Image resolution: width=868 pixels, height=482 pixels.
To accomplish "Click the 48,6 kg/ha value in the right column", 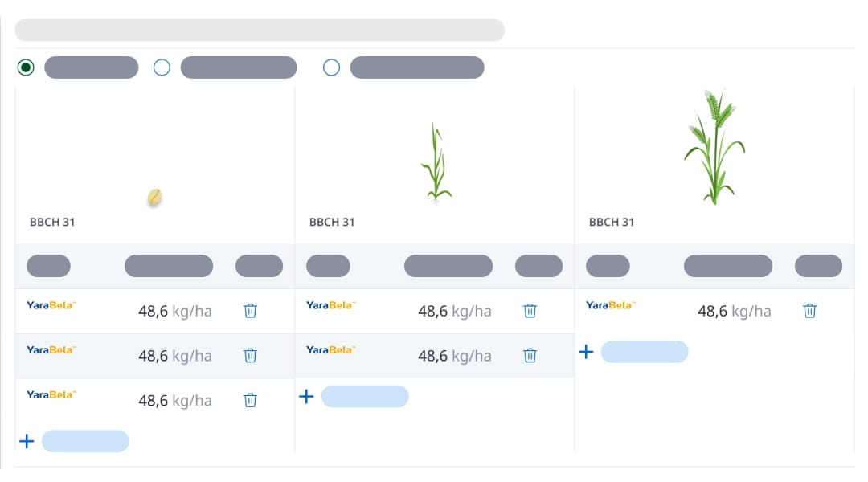I will point(734,310).
